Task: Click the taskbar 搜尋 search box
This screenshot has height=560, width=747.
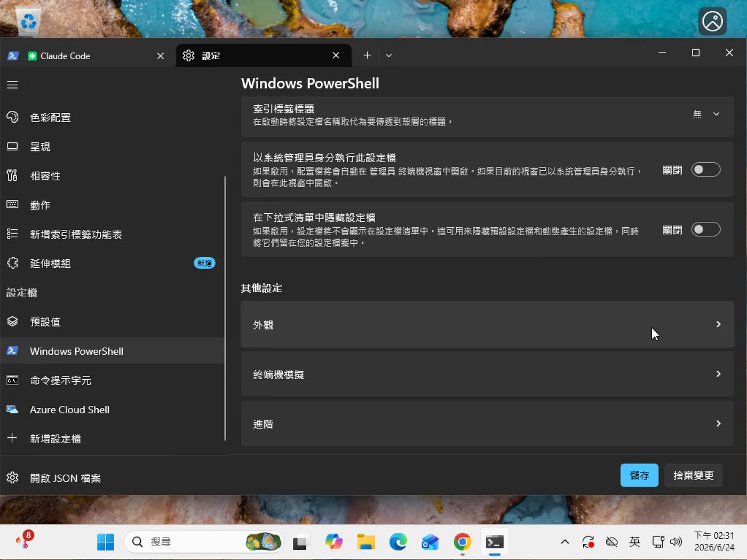Action: click(x=204, y=542)
